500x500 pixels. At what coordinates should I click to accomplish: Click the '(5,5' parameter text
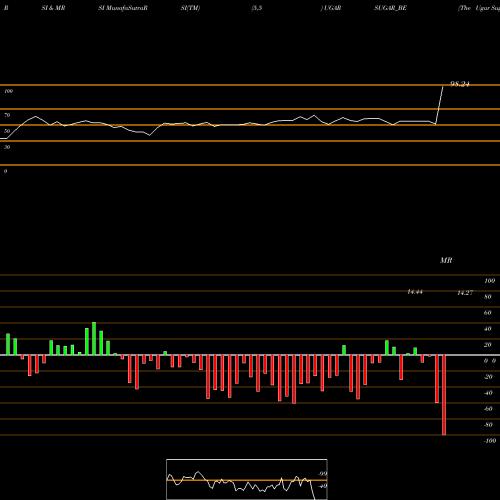click(x=257, y=8)
